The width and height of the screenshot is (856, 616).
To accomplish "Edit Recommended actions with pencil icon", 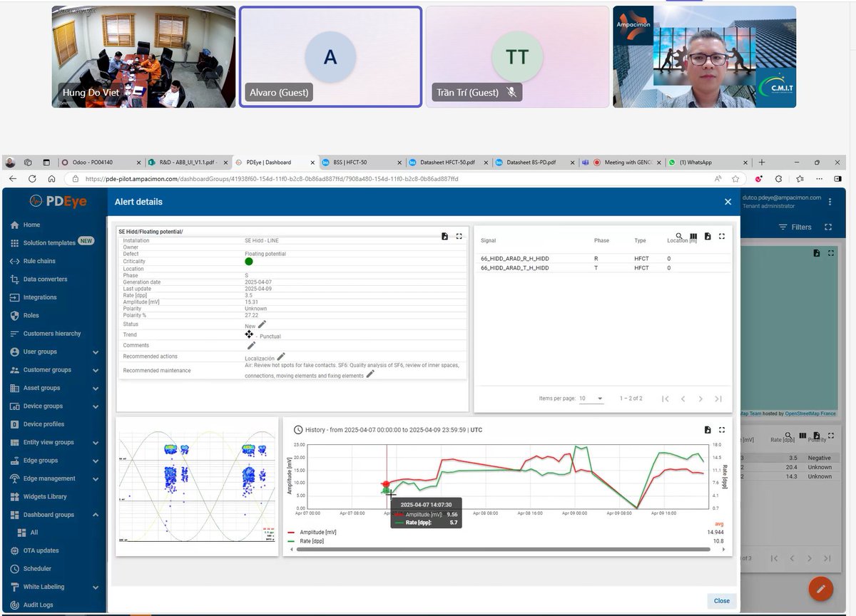I will click(280, 356).
